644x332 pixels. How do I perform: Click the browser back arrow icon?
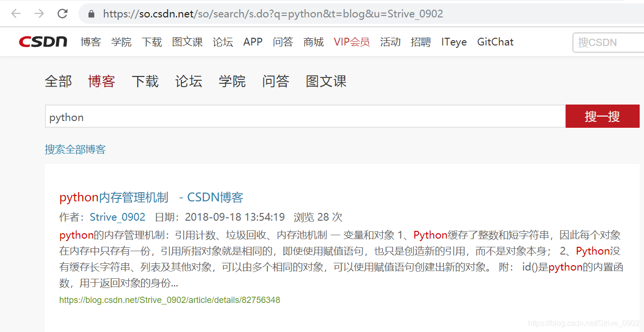(x=16, y=14)
